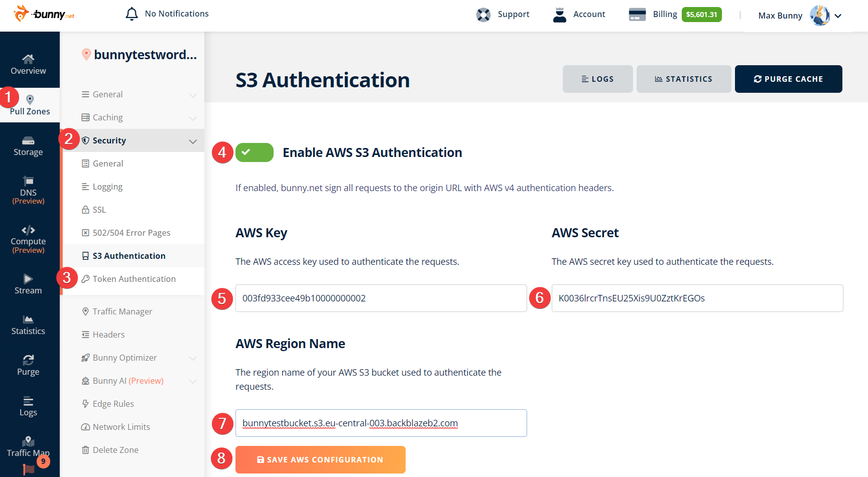Image resolution: width=868 pixels, height=477 pixels.
Task: Click the red flag icon with badge
Action: (x=29, y=470)
